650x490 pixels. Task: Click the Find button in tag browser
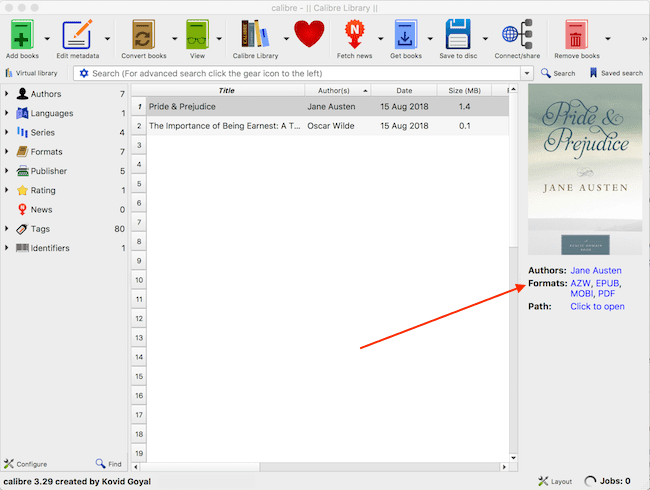coord(108,464)
